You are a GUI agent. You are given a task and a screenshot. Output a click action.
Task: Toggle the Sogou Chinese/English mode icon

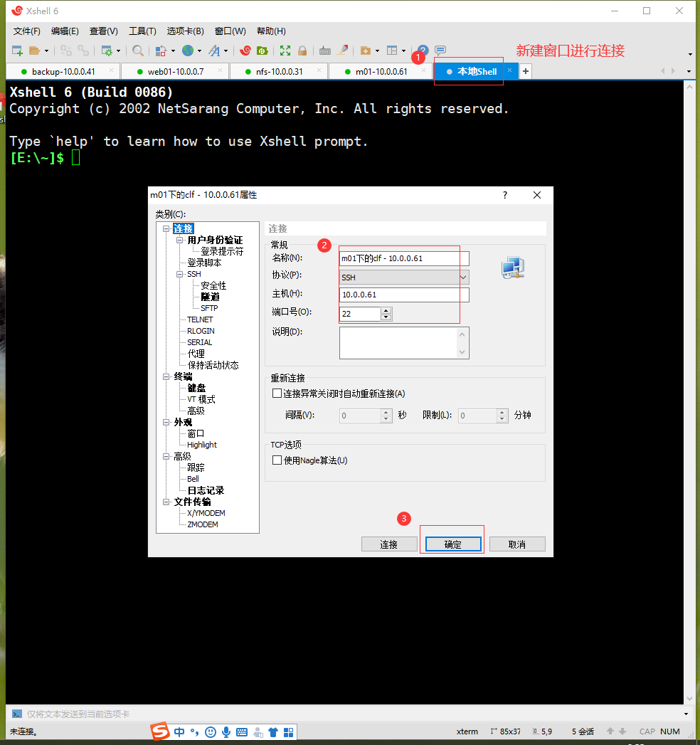coord(179,731)
